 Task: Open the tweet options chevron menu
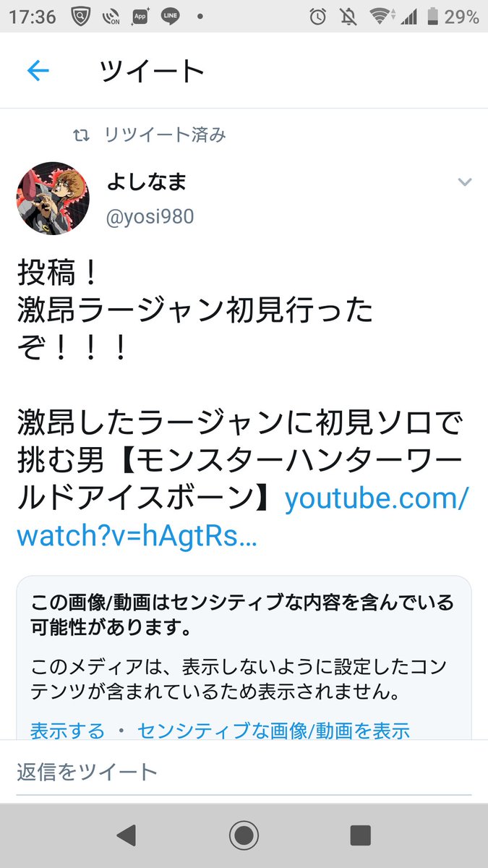point(464,182)
